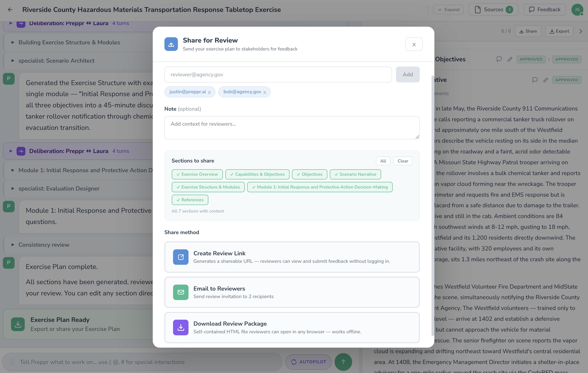Screen dimensions: 588x373
Task: Open the comment icon beside Objectives
Action: coord(499,59)
